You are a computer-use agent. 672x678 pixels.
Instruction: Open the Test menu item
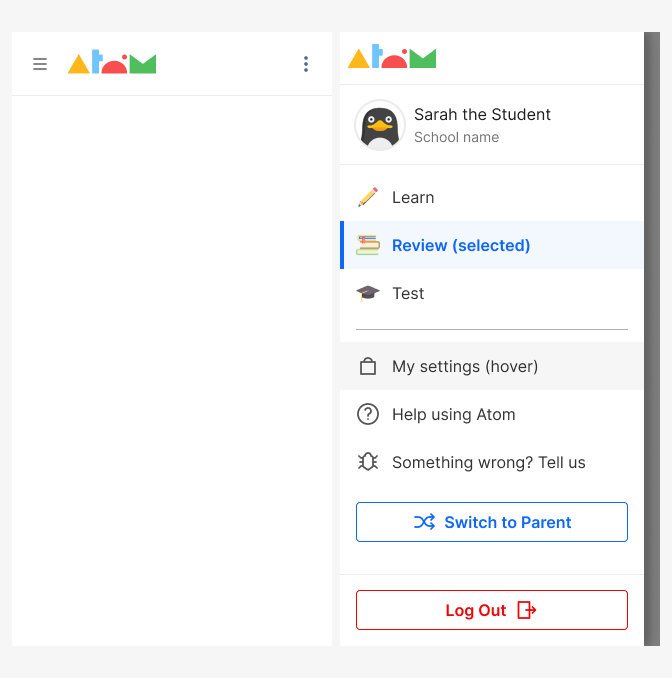(x=492, y=293)
